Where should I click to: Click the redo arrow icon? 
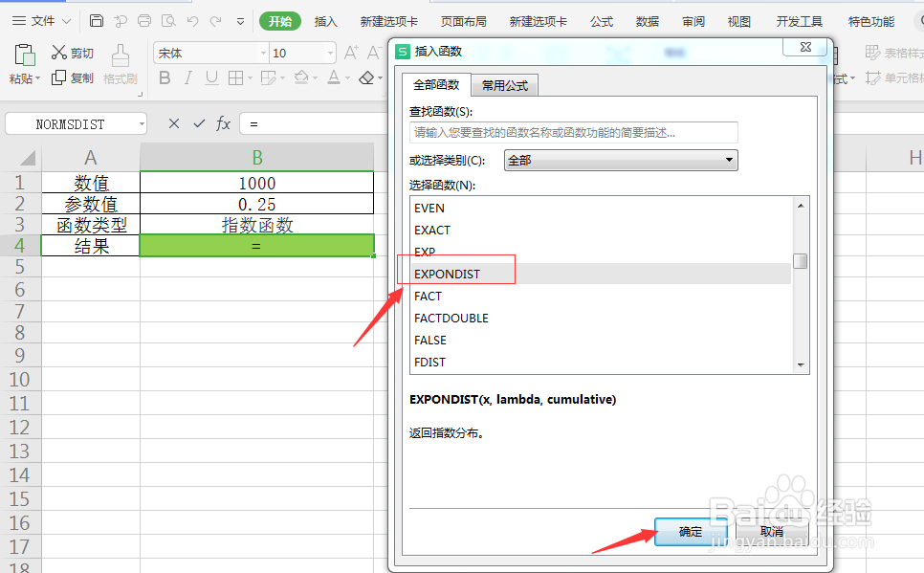(215, 21)
